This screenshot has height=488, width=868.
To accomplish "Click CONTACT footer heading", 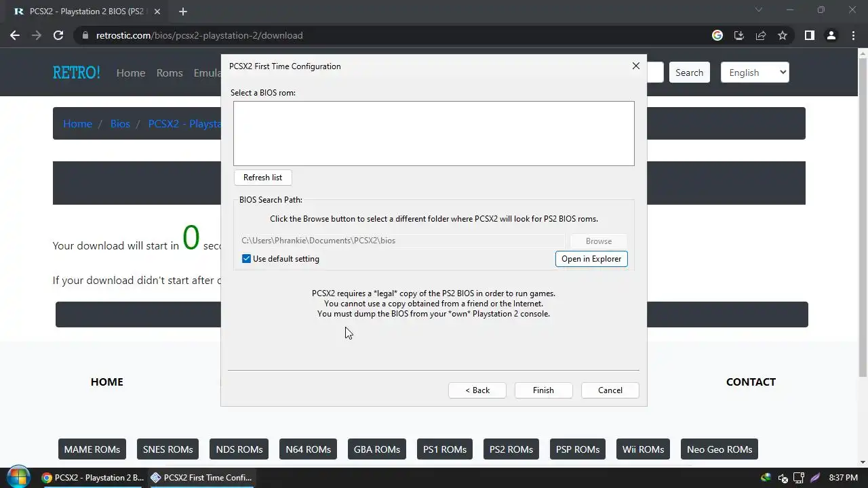I will [x=751, y=382].
